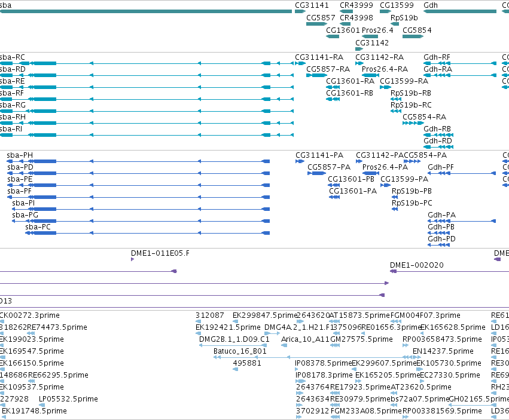Open the sba-PH protein feature
509x420 pixels.
tap(138, 161)
